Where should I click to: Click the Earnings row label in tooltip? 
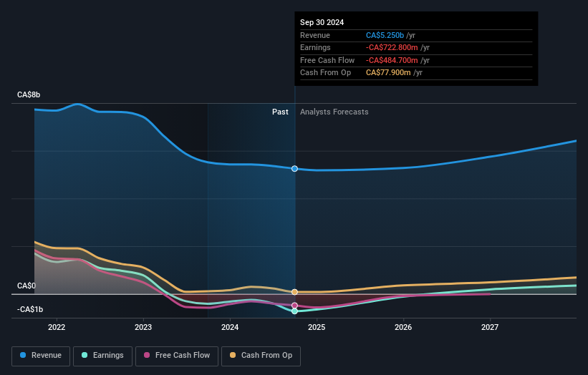(315, 47)
